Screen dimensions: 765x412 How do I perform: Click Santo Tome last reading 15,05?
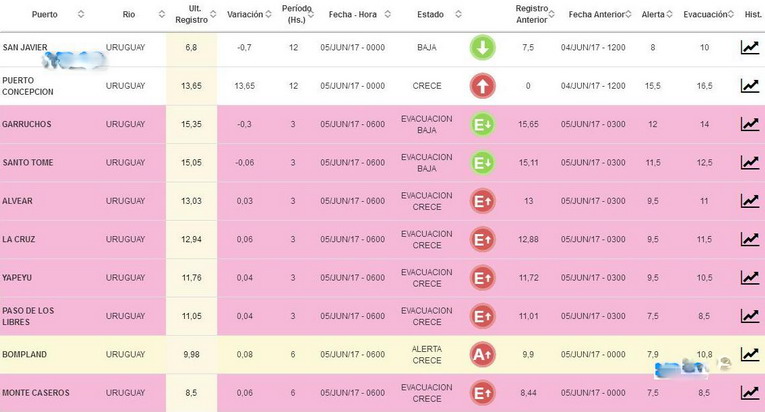click(191, 163)
